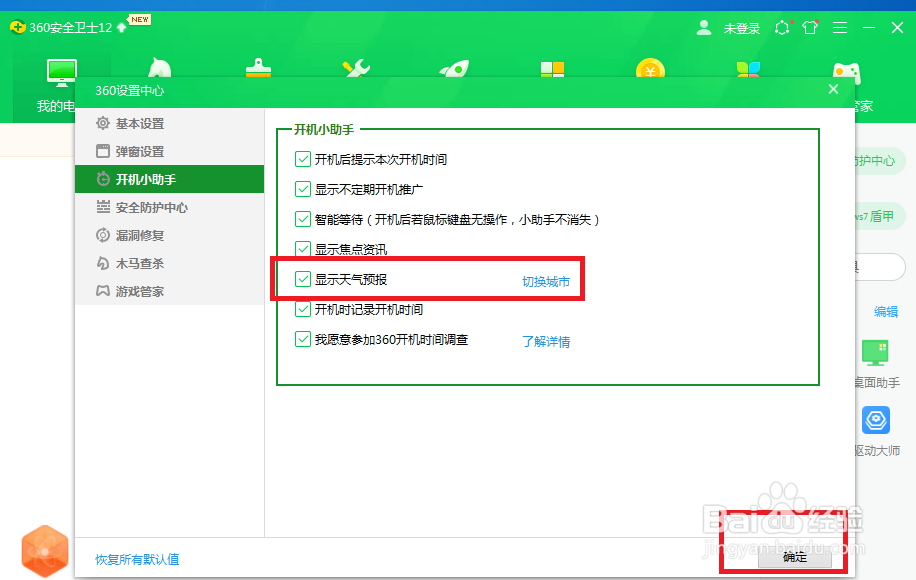Open the notification gear icon in header

click(x=782, y=27)
